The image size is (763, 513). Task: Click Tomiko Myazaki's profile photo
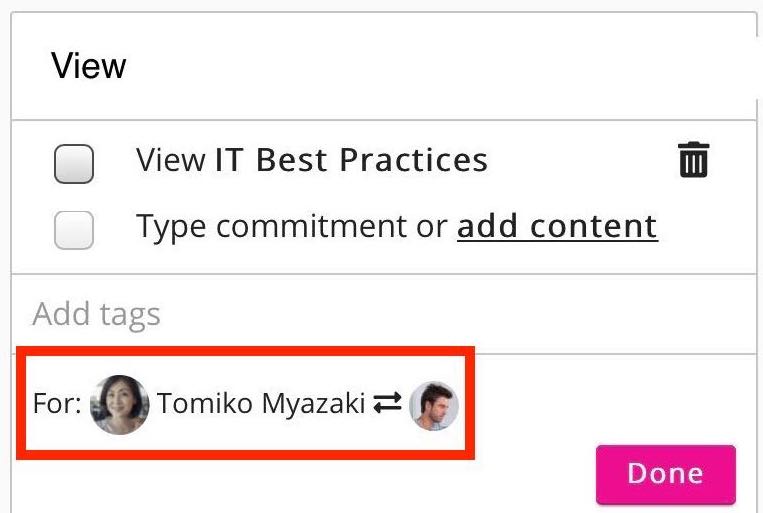[119, 405]
